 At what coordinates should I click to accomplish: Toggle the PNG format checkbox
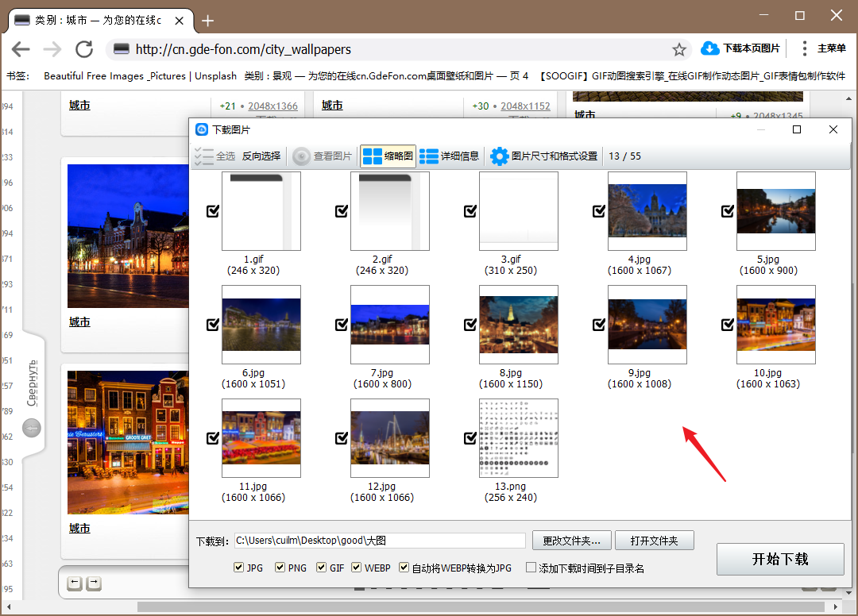280,568
